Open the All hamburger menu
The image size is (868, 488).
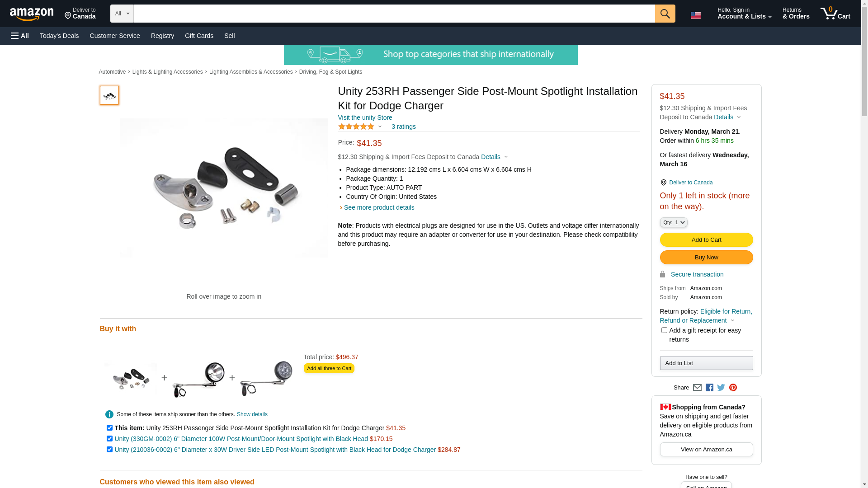click(20, 36)
